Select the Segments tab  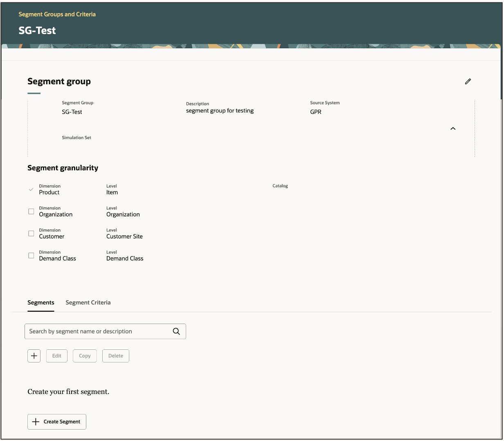click(x=40, y=302)
